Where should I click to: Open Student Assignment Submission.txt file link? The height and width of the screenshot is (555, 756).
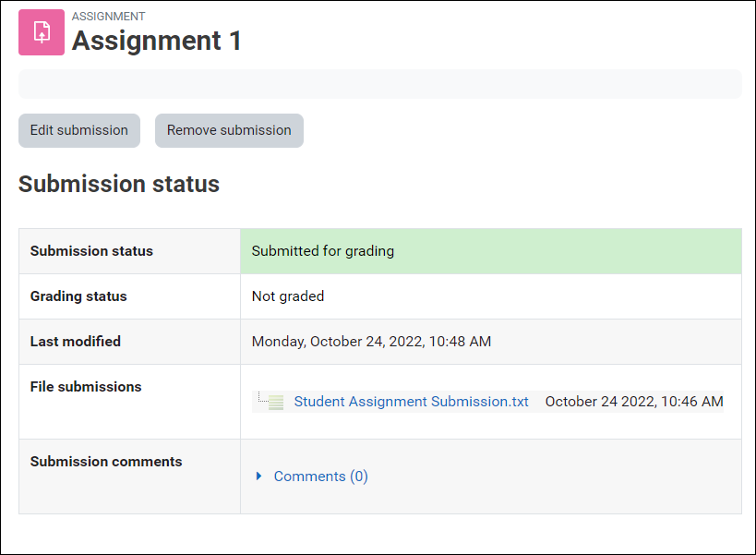tap(411, 402)
